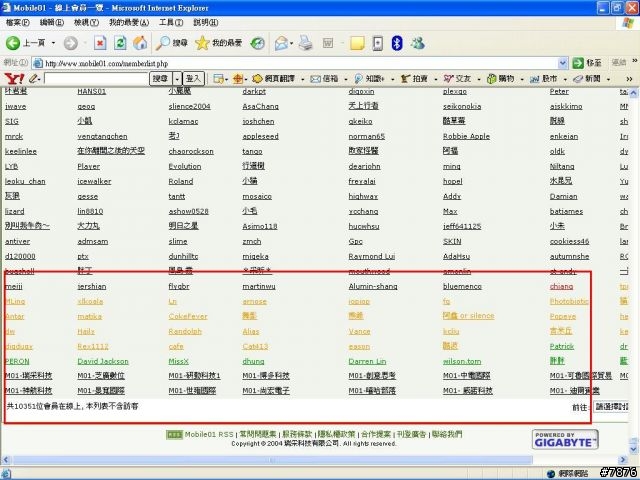Open Yahoo 新聞 news button
This screenshot has height=480, width=640.
click(587, 78)
